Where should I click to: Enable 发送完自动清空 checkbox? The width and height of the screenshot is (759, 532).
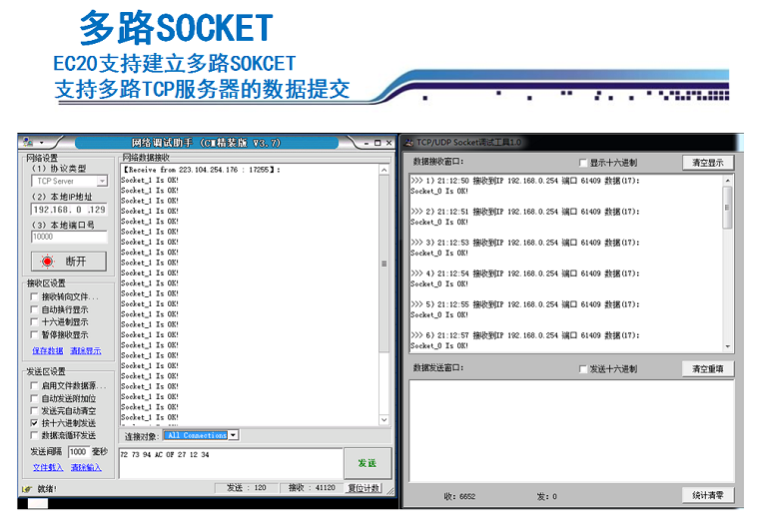tap(34, 410)
